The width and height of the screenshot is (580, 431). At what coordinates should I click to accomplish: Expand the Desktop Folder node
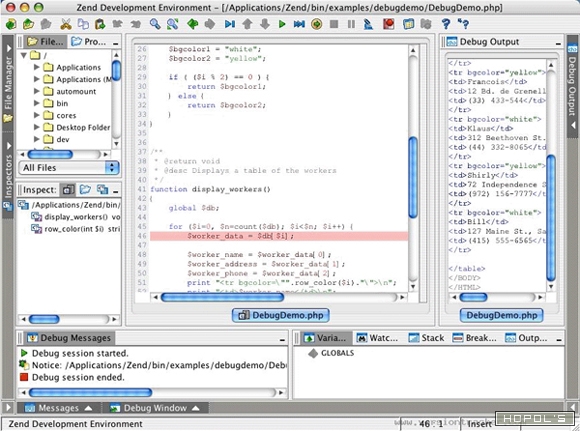pyautogui.click(x=37, y=127)
